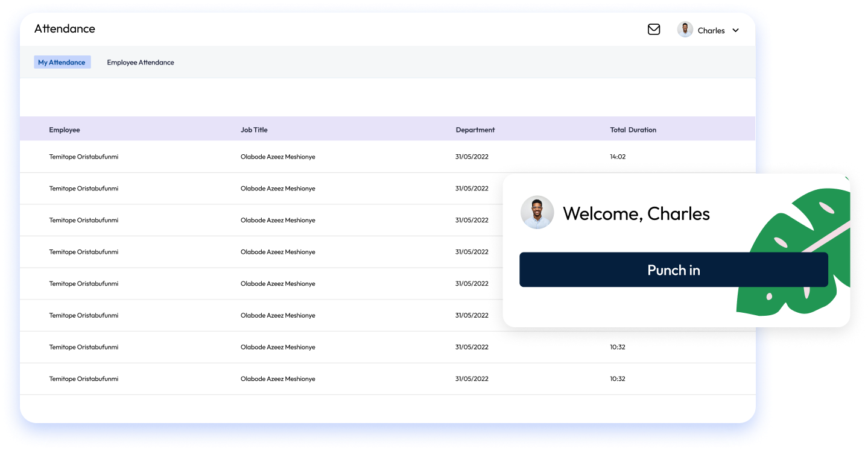Select the first Temitope Oristabufunmi row
This screenshot has width=868, height=449.
(x=83, y=157)
